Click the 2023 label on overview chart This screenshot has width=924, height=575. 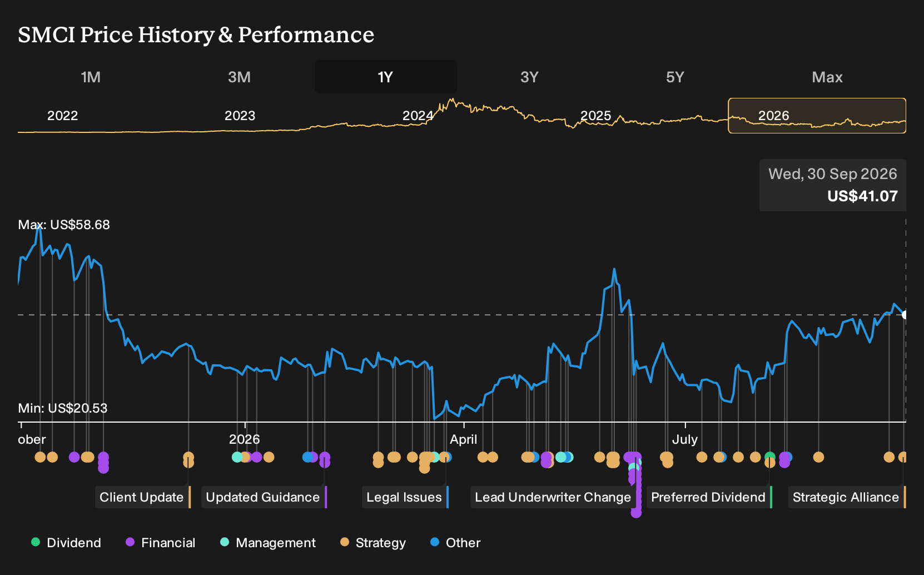pyautogui.click(x=240, y=116)
